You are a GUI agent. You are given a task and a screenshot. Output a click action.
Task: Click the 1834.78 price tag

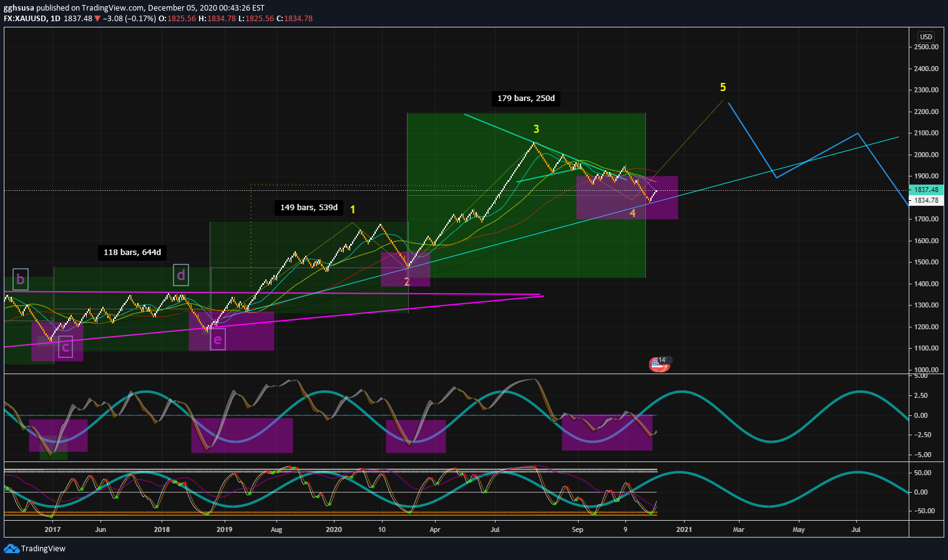tap(926, 200)
